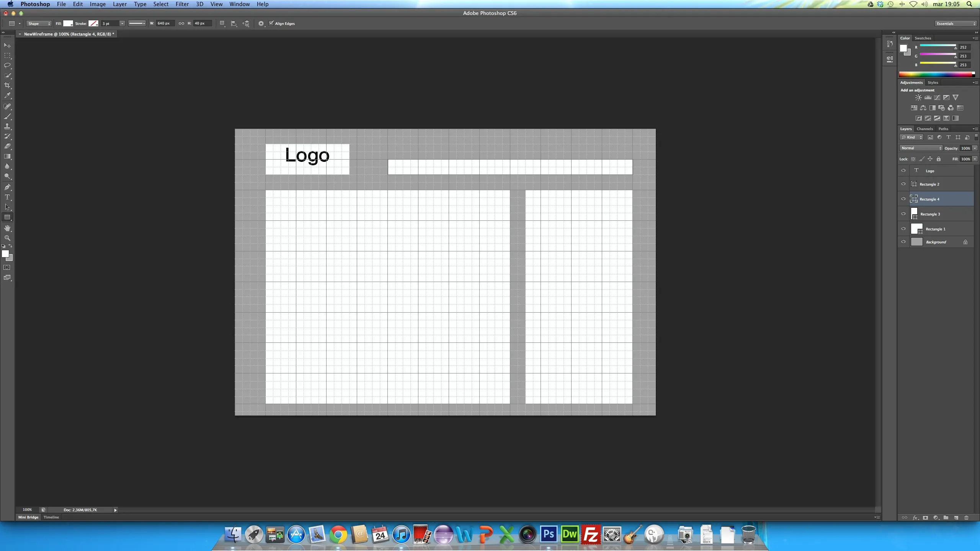Image resolution: width=980 pixels, height=551 pixels.
Task: Select the Eyedropper tool
Action: point(7,96)
